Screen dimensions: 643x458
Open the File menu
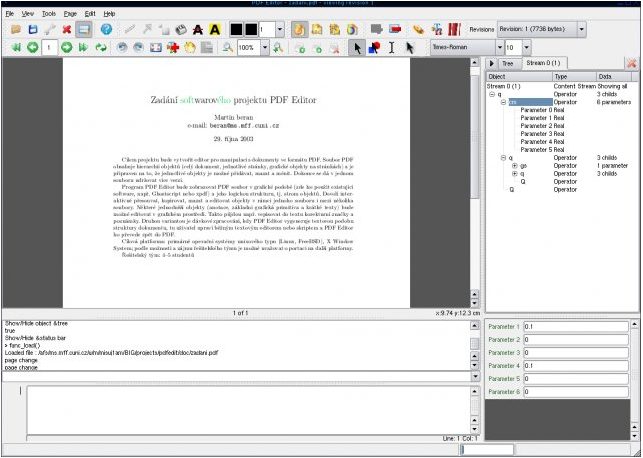(9, 14)
